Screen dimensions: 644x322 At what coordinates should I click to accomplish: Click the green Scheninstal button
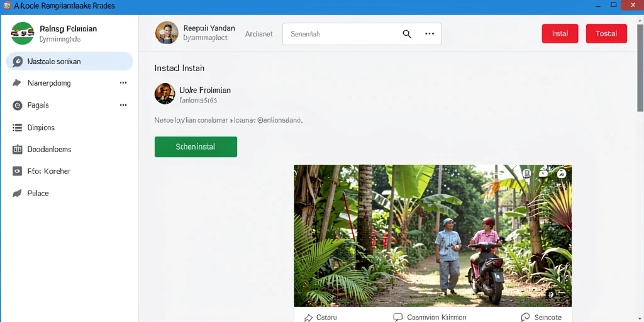click(x=196, y=147)
